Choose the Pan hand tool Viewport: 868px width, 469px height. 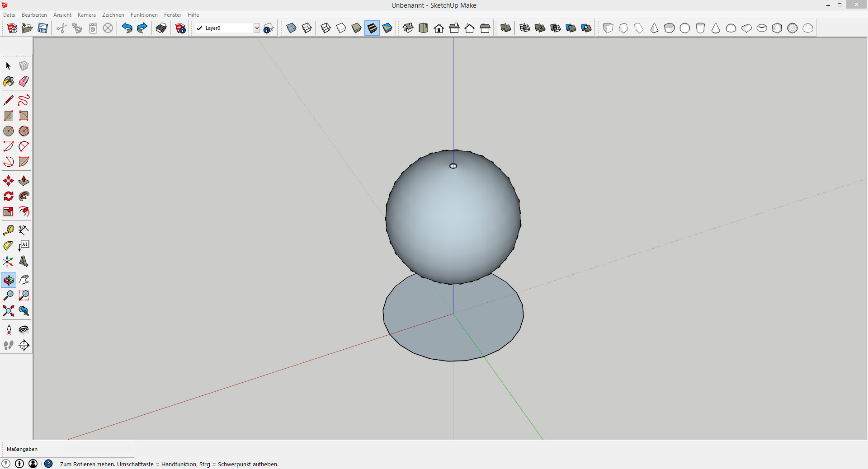pyautogui.click(x=24, y=280)
